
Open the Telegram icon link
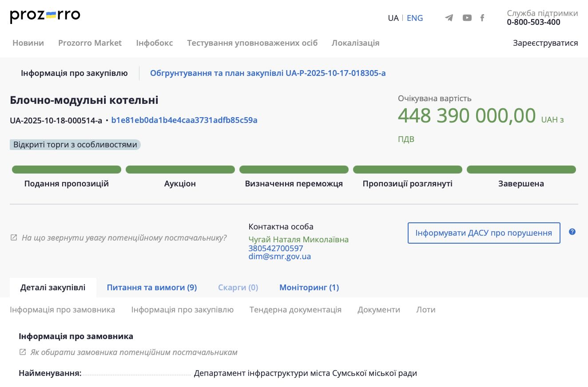(x=449, y=18)
